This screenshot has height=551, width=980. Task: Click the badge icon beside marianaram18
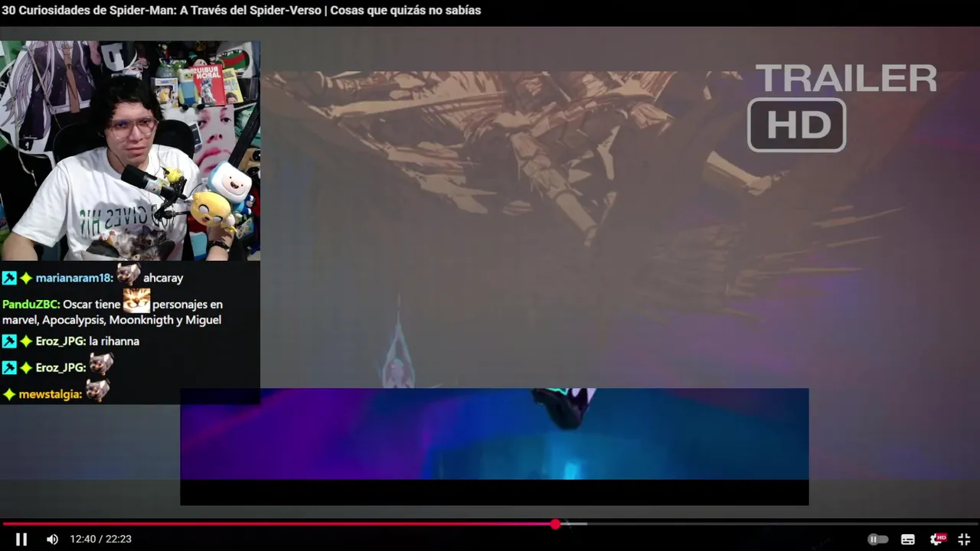[9, 278]
